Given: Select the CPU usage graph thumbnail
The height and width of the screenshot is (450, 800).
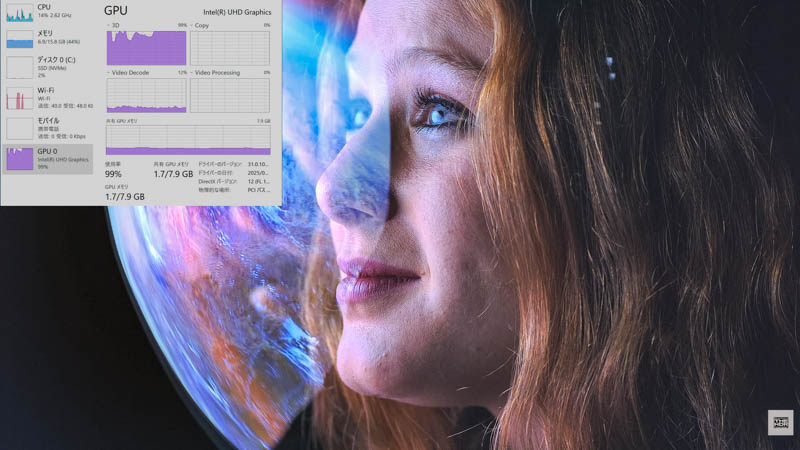Looking at the screenshot, I should click(20, 13).
